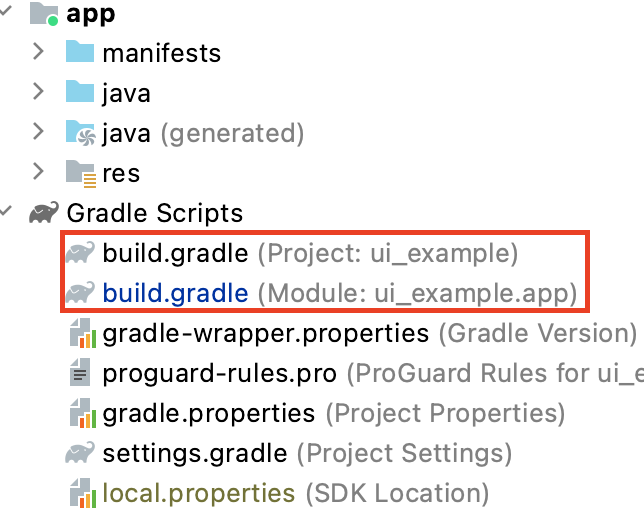Select local.properties SDK Location file

[x=198, y=493]
